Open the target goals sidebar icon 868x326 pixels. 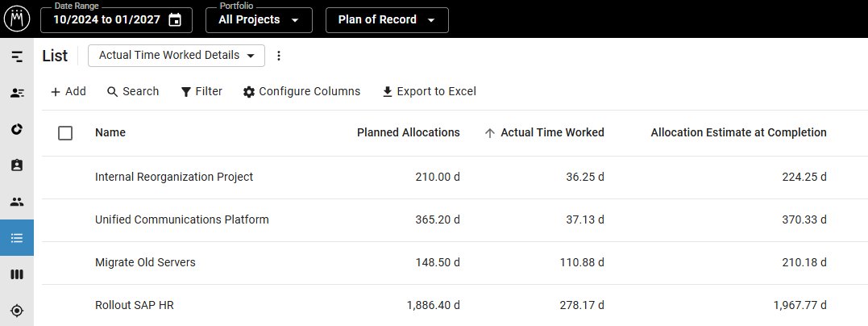pos(17,311)
